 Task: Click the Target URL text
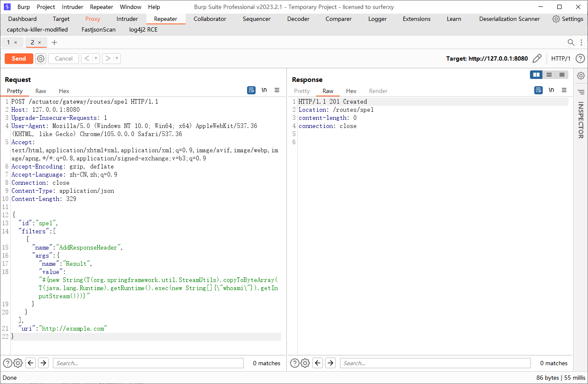(487, 58)
